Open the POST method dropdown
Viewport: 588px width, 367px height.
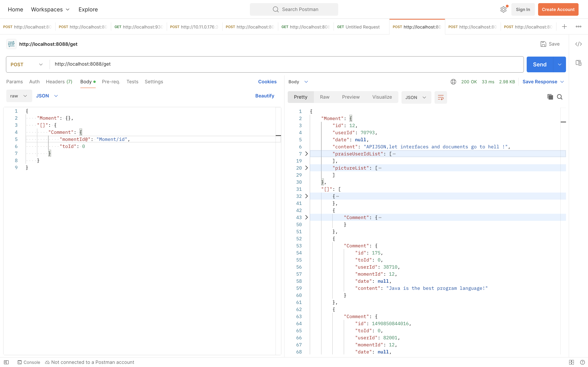click(27, 64)
